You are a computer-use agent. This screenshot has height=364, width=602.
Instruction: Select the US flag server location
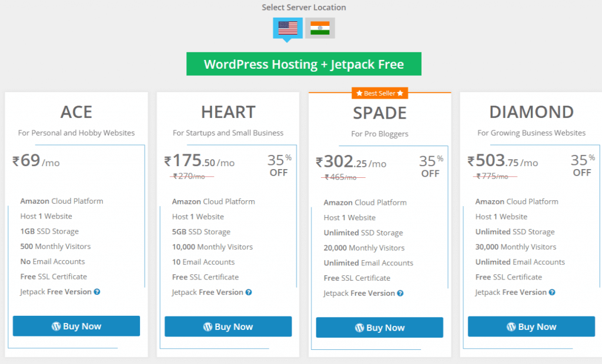(287, 28)
